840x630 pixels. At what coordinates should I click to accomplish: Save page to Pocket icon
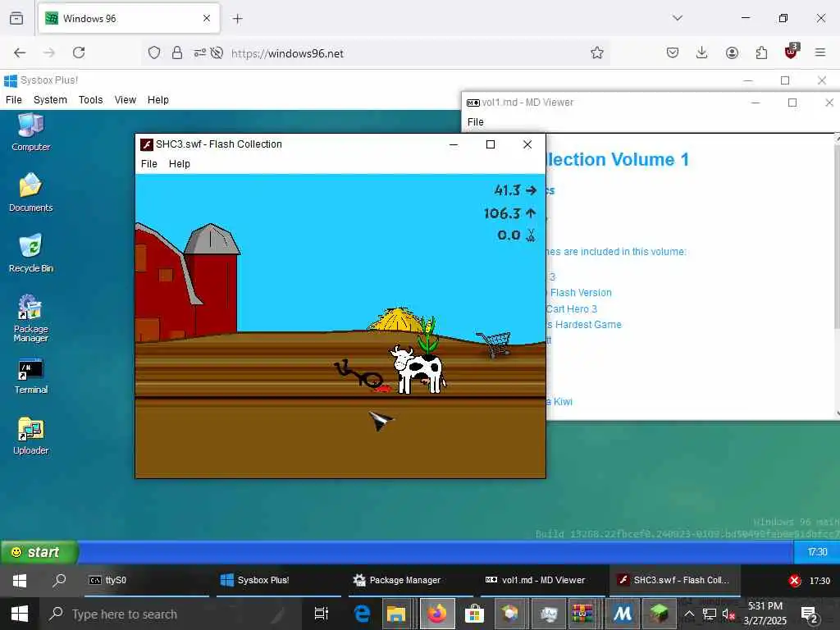pyautogui.click(x=673, y=52)
